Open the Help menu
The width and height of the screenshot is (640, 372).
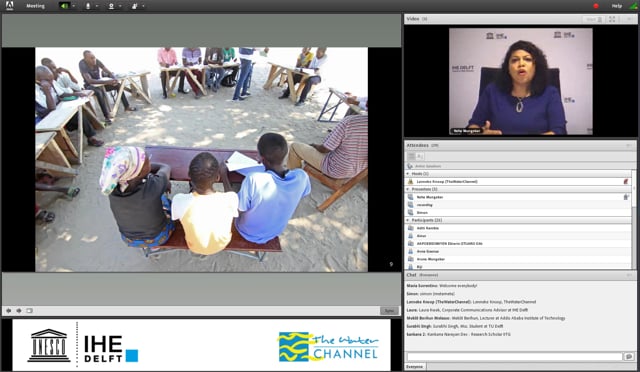pyautogui.click(x=616, y=6)
